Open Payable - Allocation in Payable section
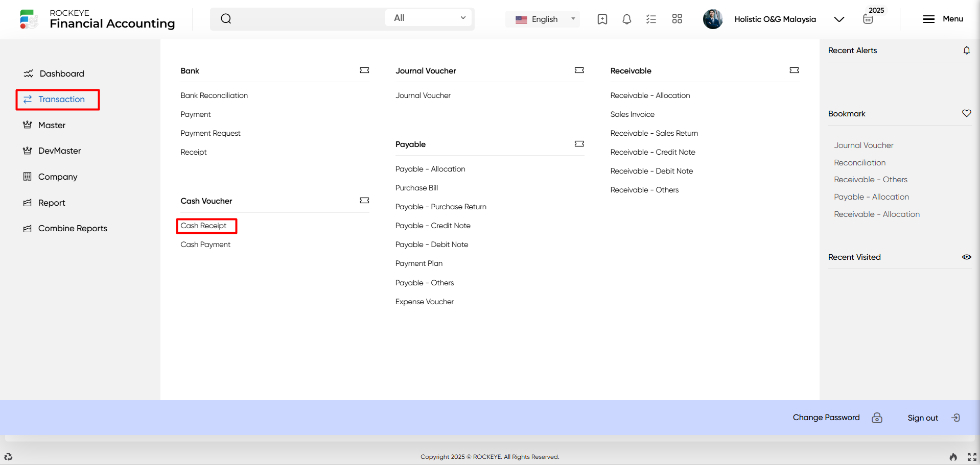The image size is (980, 465). (x=430, y=169)
